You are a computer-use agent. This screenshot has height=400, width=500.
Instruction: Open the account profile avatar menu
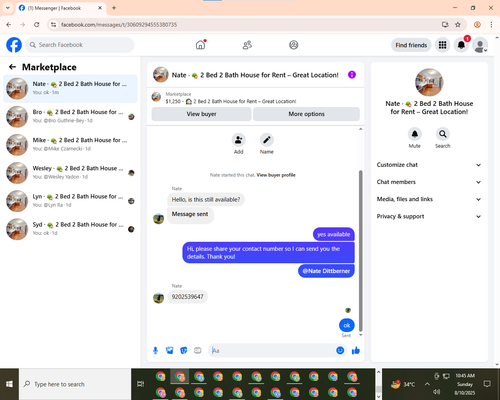480,45
